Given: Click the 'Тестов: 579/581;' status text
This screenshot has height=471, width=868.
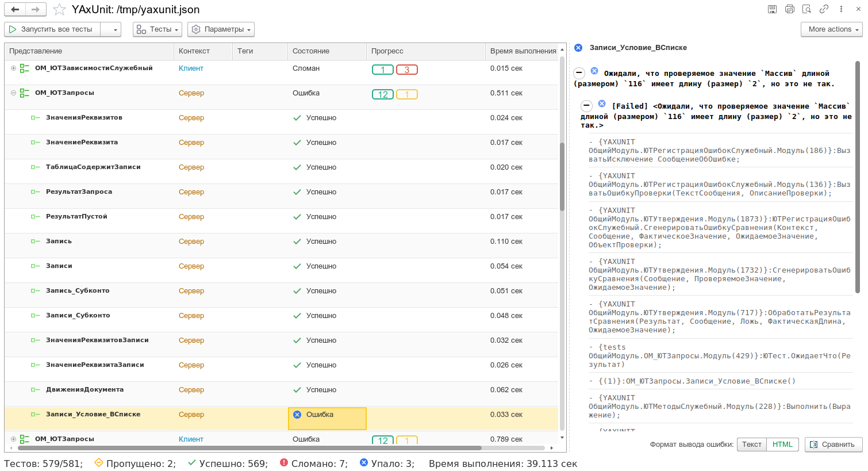Looking at the screenshot, I should click(44, 464).
